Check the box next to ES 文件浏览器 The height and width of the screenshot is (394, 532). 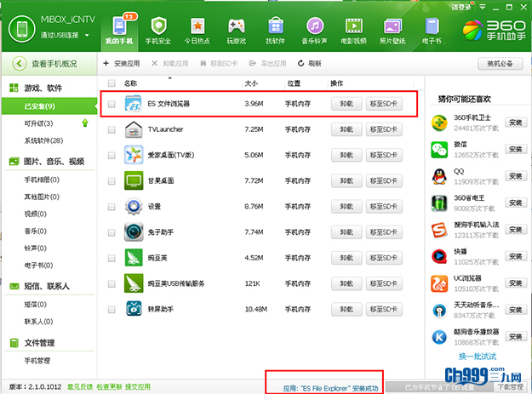click(112, 105)
